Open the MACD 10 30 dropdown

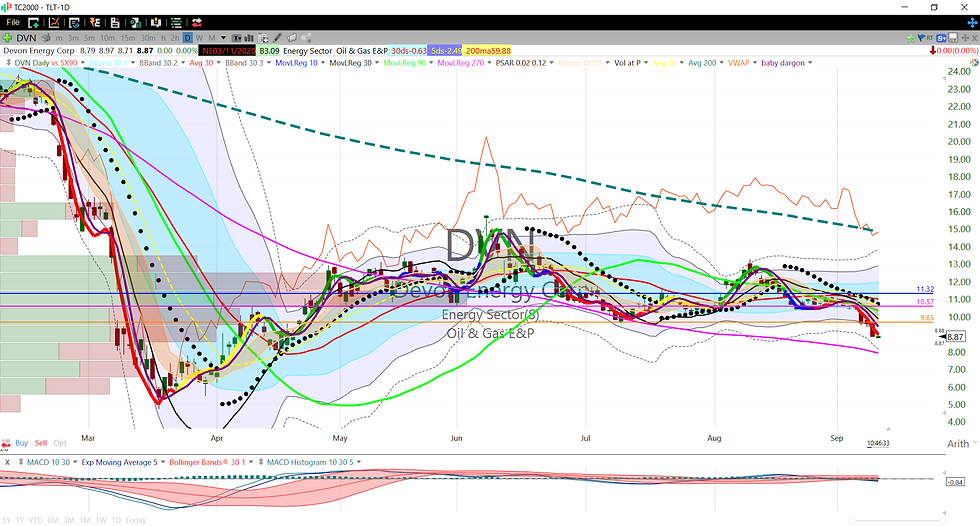click(x=75, y=462)
